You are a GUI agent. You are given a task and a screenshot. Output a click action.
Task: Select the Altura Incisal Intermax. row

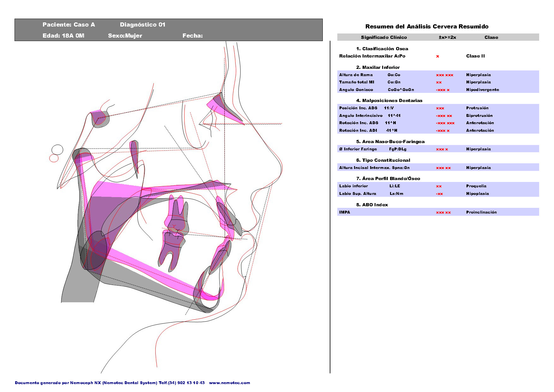(x=438, y=168)
